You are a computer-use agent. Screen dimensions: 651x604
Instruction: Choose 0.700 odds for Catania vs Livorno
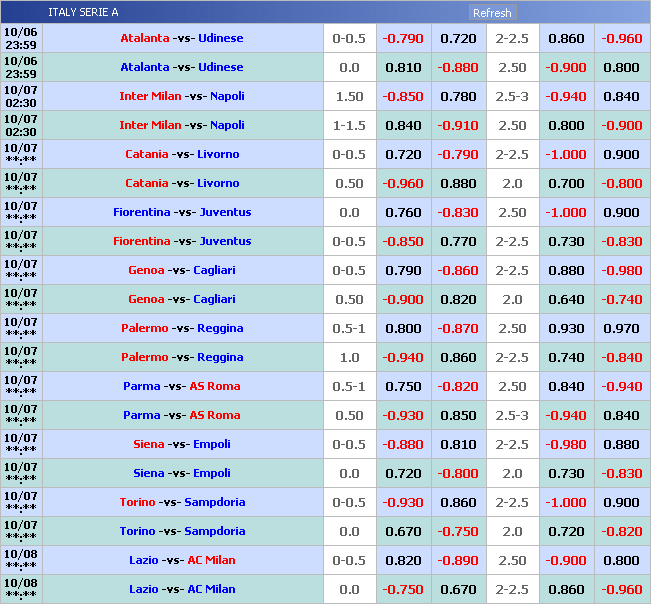(566, 183)
